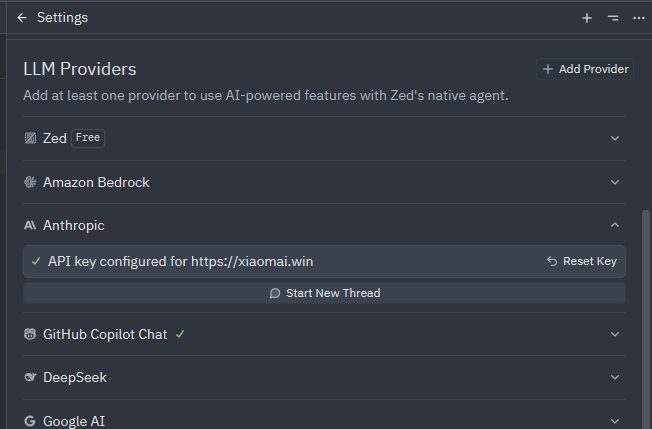Click the vertical scrollbar thumb

[646, 319]
